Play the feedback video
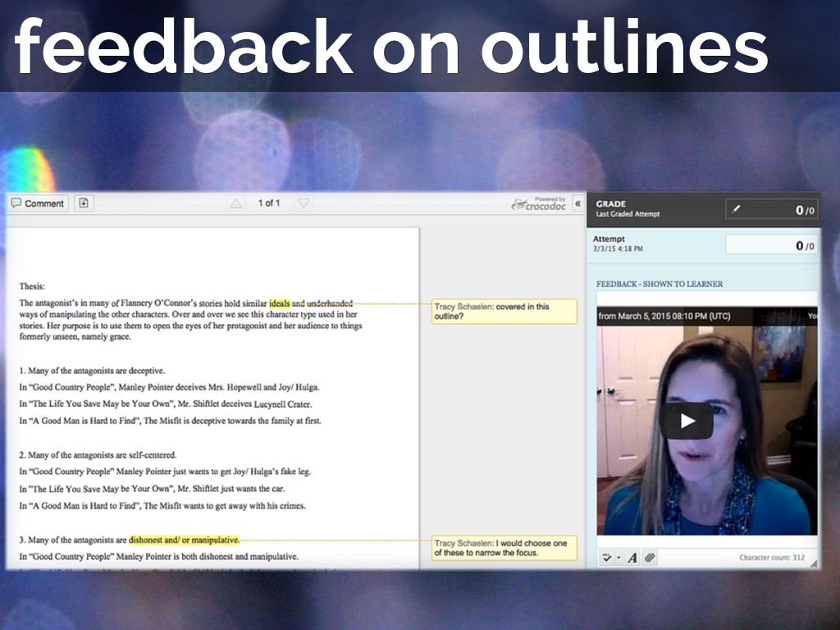This screenshot has width=840, height=630. pyautogui.click(x=687, y=422)
